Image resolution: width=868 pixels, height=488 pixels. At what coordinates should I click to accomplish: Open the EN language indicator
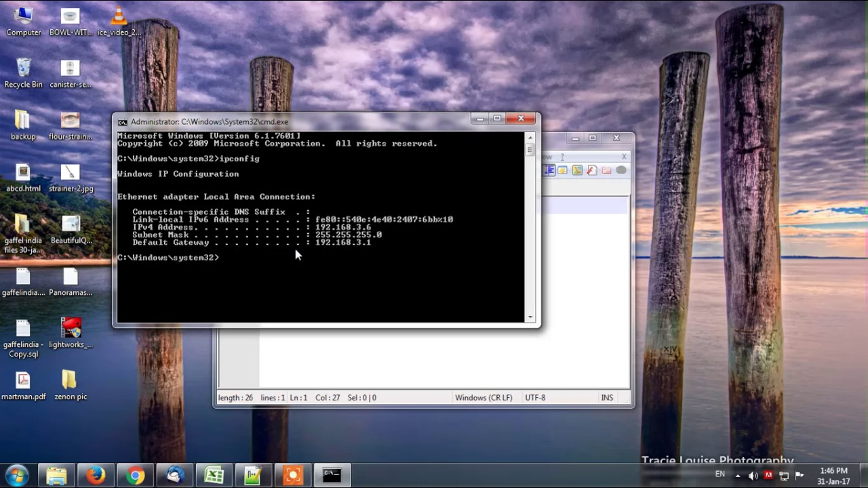tap(720, 474)
